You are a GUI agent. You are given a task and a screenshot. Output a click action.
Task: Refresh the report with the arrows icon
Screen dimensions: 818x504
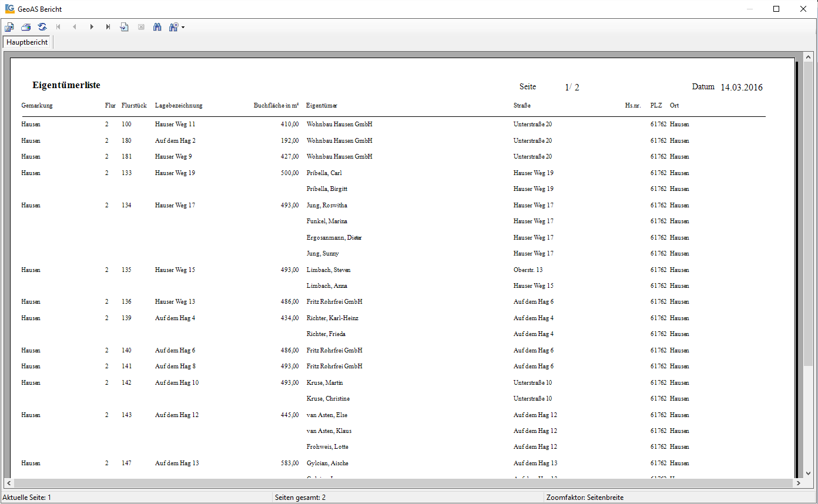(42, 27)
